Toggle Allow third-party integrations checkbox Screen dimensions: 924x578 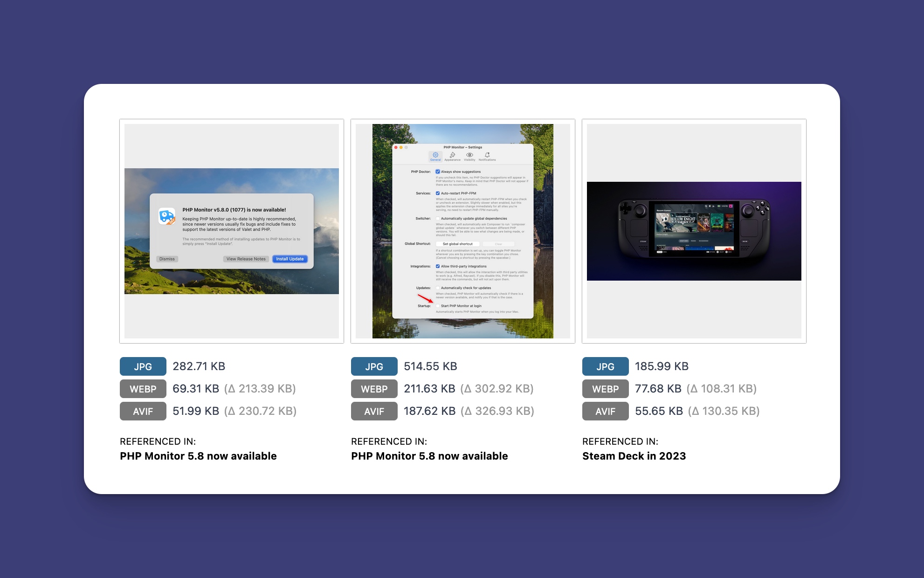(x=438, y=266)
